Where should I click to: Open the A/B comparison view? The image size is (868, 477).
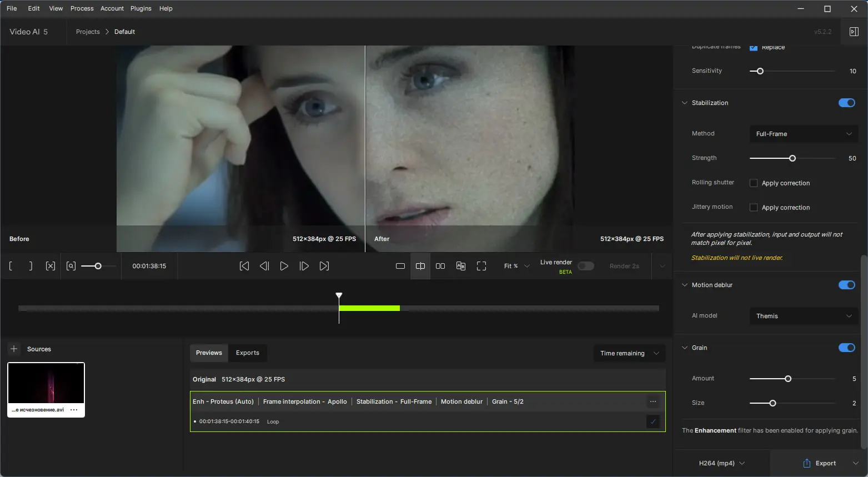[461, 266]
